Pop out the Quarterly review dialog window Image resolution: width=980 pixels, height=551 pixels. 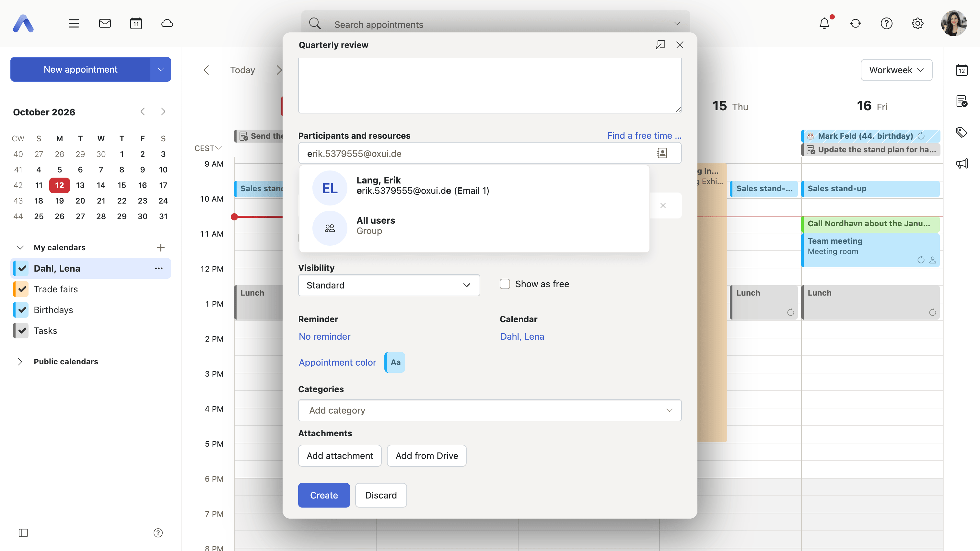660,45
